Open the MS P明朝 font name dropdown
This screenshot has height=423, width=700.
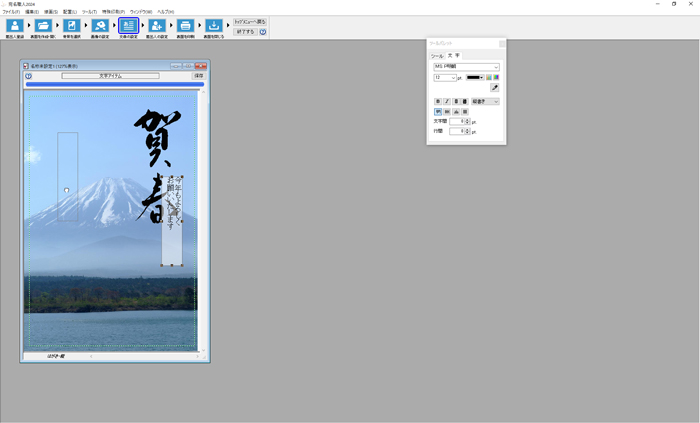pyautogui.click(x=466, y=67)
